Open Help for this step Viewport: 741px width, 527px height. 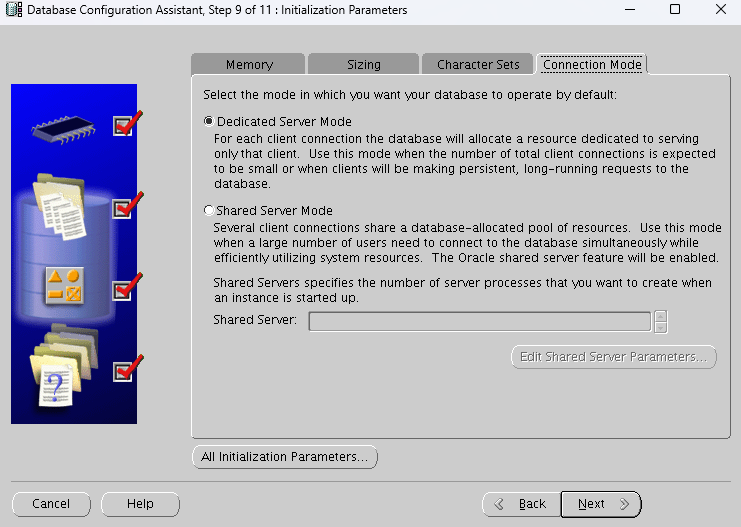click(x=140, y=504)
